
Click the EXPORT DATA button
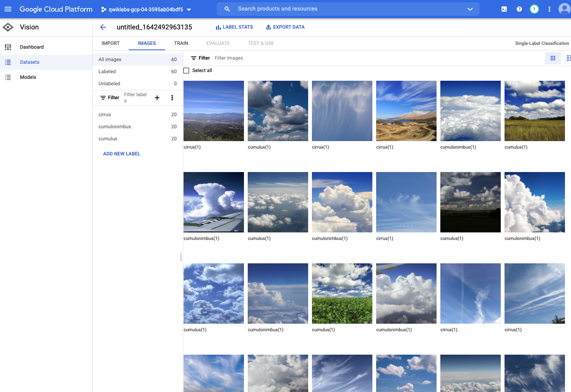(285, 27)
